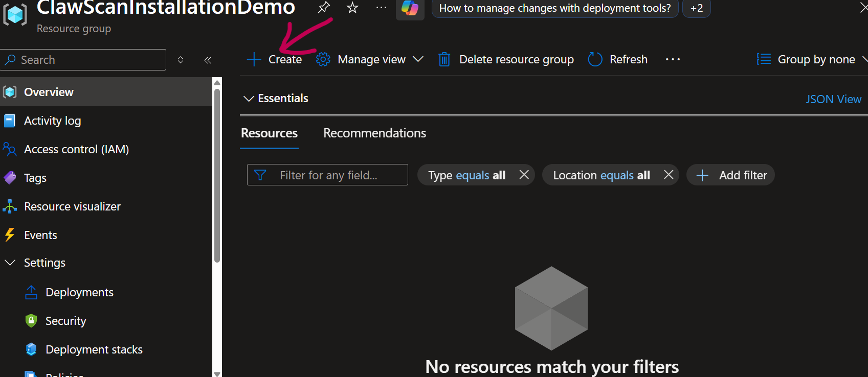Click the Create plus icon

(254, 60)
